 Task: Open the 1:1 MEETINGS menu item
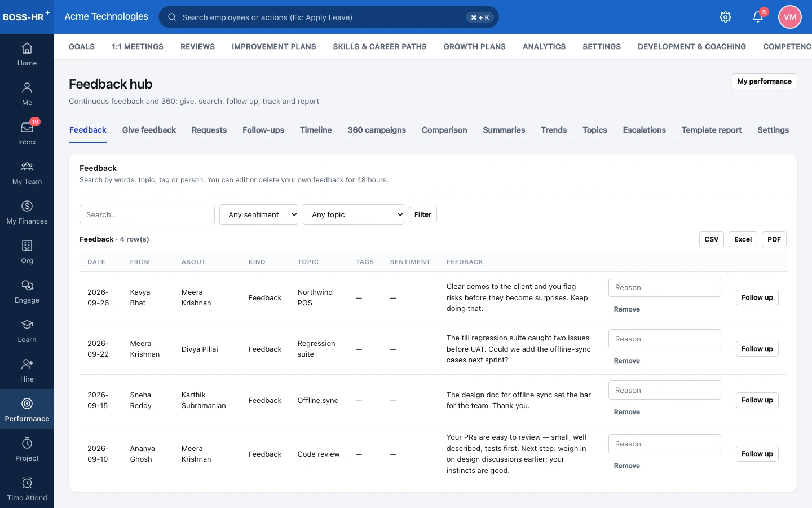pyautogui.click(x=138, y=47)
